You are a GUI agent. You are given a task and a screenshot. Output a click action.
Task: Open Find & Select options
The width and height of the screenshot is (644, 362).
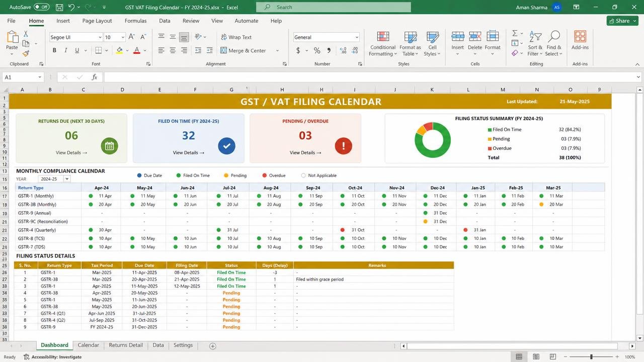pyautogui.click(x=554, y=44)
